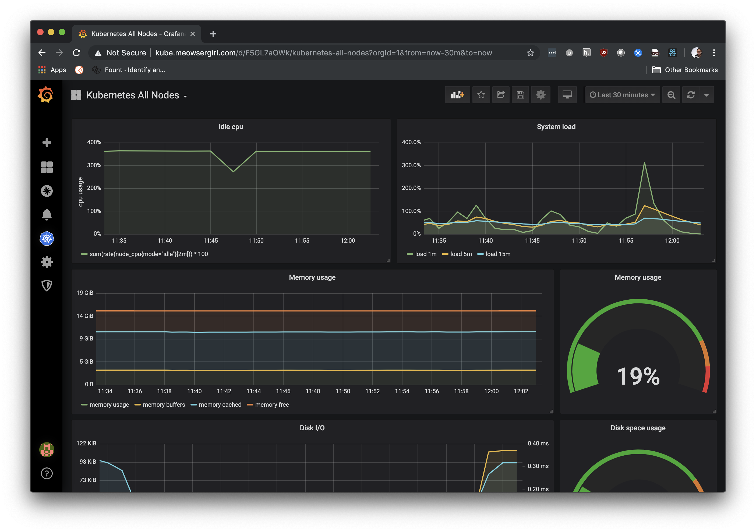Expand the refresh interval dropdown arrow

706,95
